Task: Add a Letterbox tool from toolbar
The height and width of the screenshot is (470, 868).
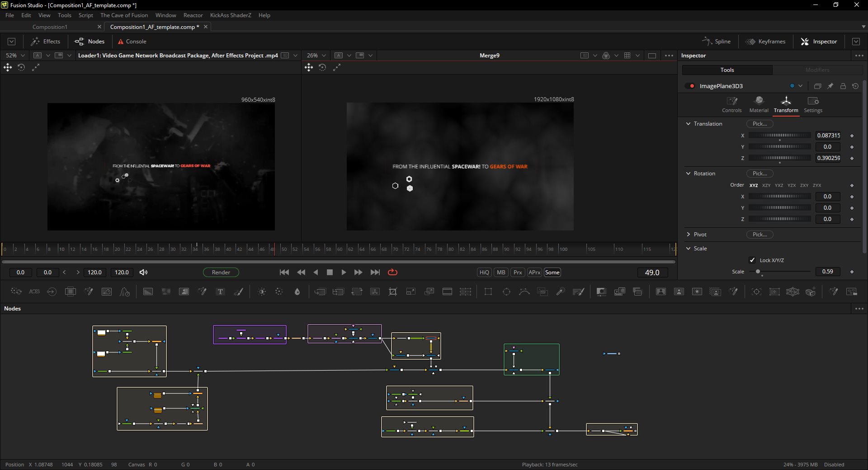Action: coord(447,291)
